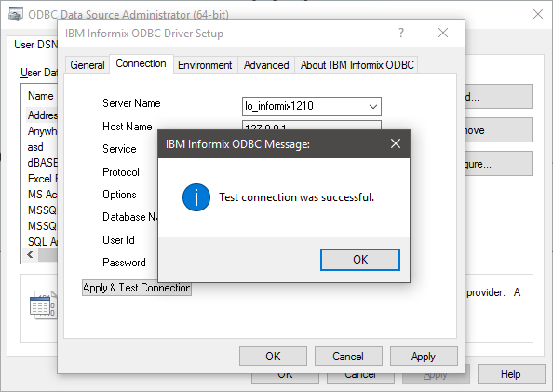The image size is (553, 392).
Task: Click the Host Name input field
Action: pyautogui.click(x=312, y=126)
